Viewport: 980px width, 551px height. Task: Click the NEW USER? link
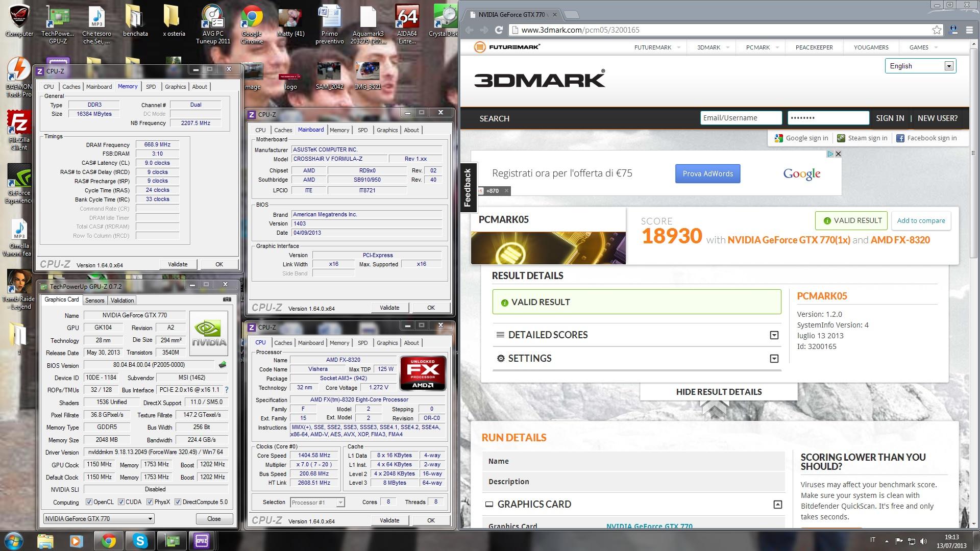[937, 118]
